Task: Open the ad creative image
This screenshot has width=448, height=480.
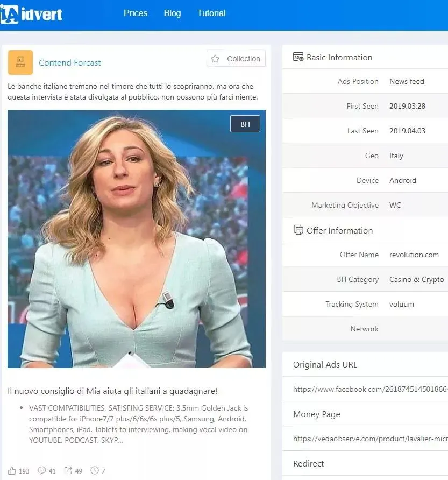Action: (137, 239)
